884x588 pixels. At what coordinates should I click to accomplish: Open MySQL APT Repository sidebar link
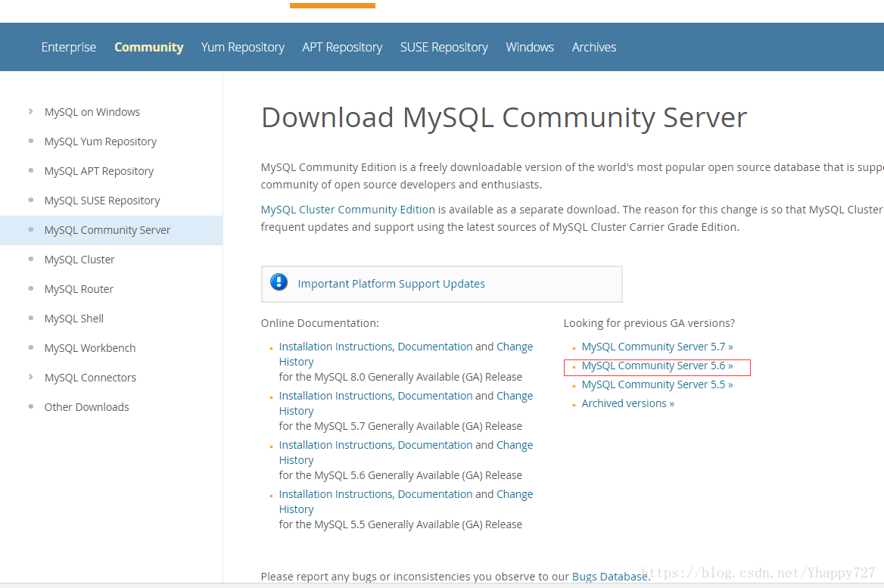(x=98, y=171)
